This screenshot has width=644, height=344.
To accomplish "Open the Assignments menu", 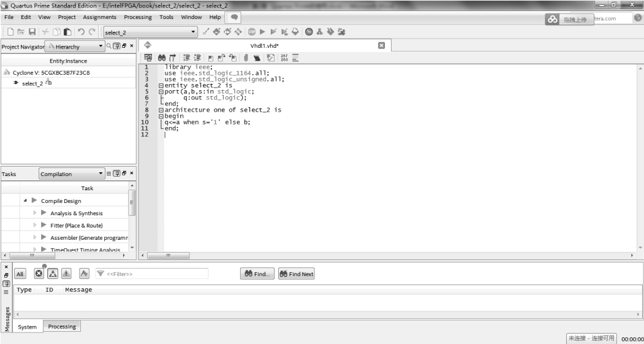I will click(x=99, y=17).
